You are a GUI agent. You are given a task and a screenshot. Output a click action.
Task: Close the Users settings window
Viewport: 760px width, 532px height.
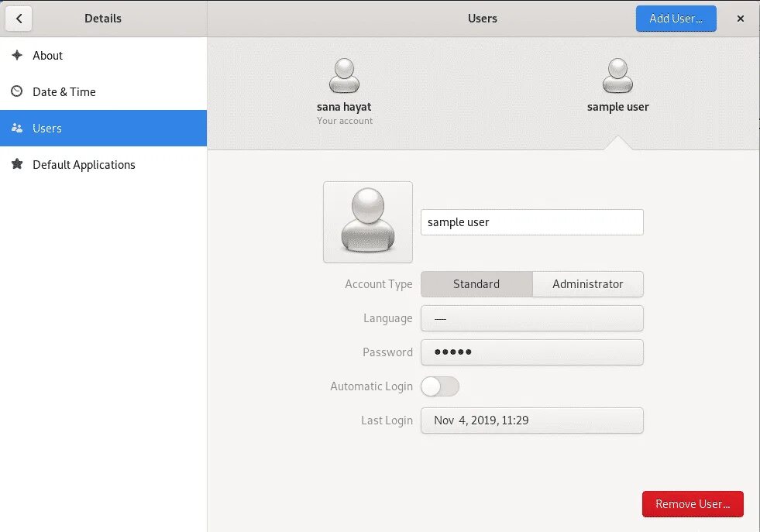(x=740, y=19)
